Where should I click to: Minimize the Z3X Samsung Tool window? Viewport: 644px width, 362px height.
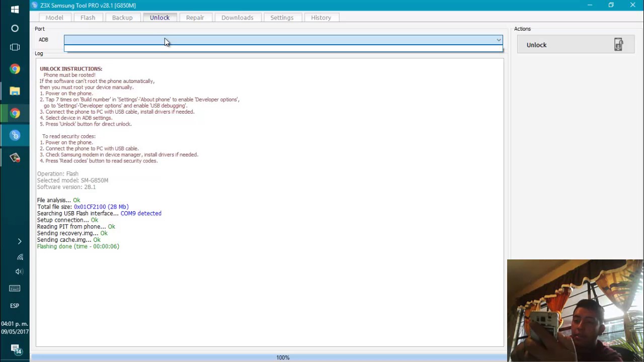click(x=589, y=5)
